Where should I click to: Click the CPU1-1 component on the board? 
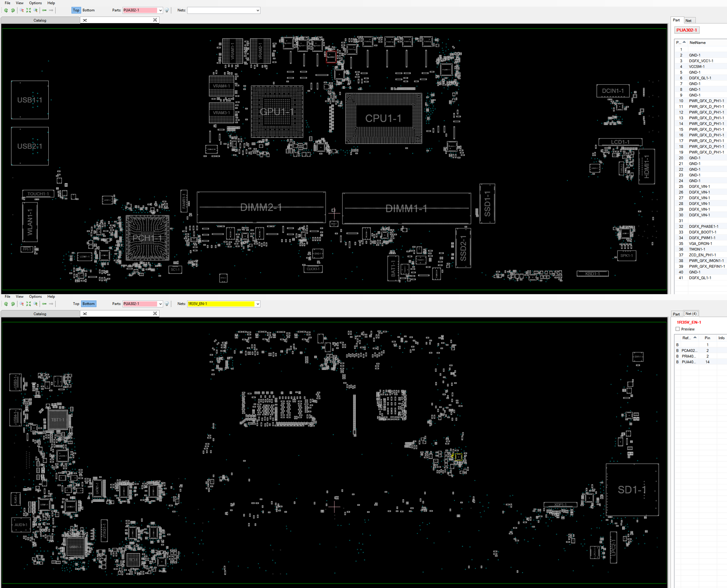click(383, 118)
